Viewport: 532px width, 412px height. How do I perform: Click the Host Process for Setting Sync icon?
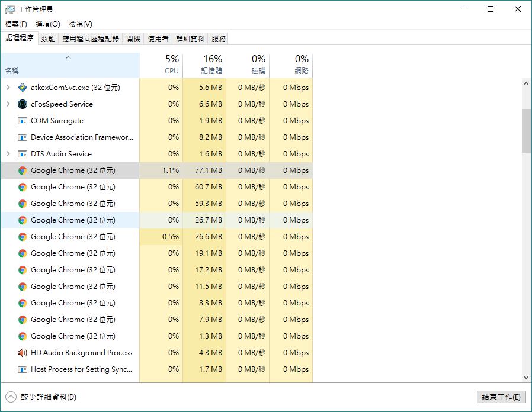point(23,369)
